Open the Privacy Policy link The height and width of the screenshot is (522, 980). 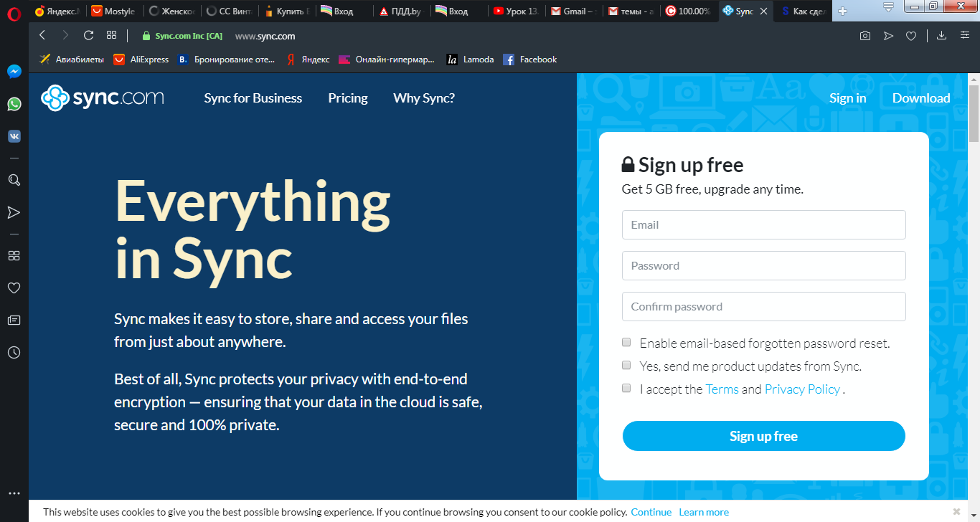point(802,389)
